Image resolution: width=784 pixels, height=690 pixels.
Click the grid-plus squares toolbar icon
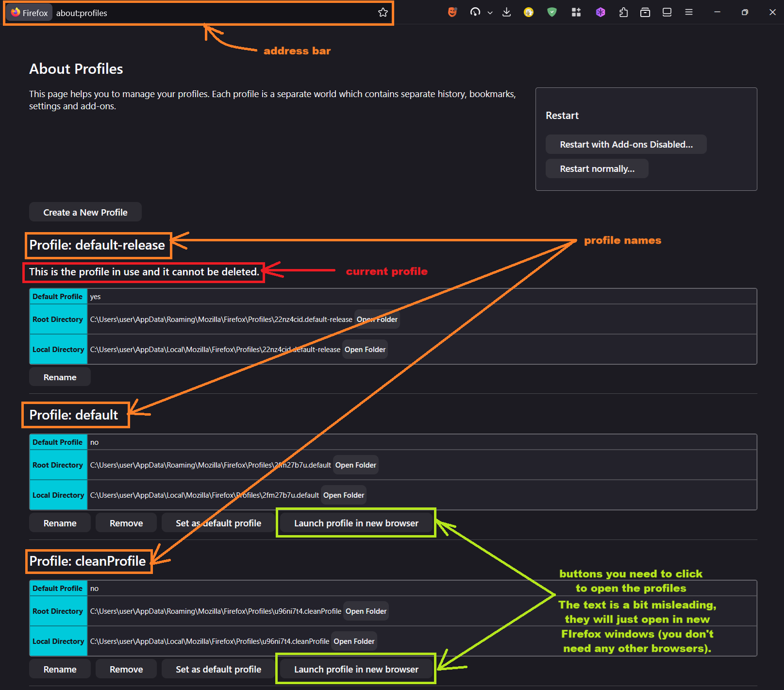pyautogui.click(x=576, y=12)
